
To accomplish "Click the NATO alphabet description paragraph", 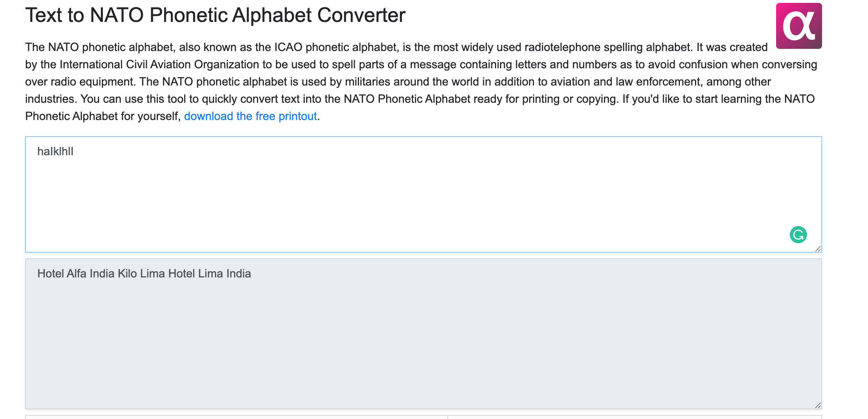I will tap(421, 82).
